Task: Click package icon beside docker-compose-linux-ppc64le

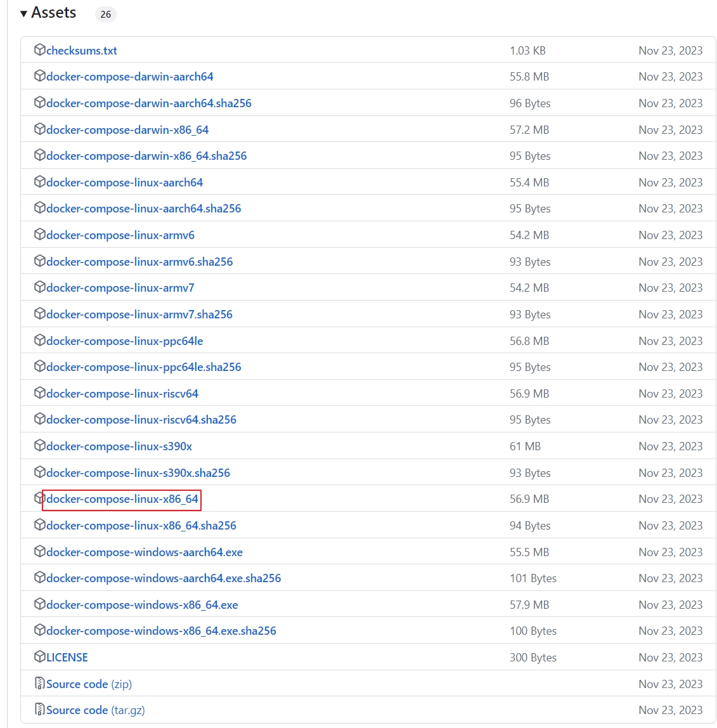Action: [x=39, y=339]
